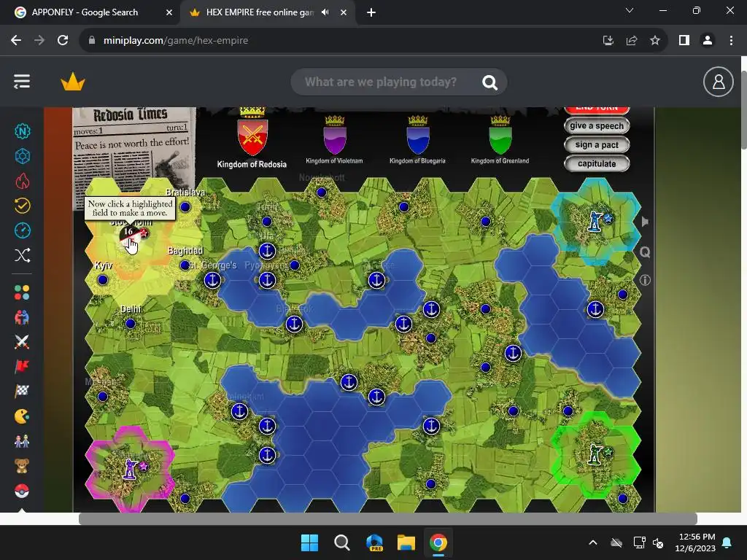Click the Delhi town dot
Viewport: 747px width, 560px height.
130,324
